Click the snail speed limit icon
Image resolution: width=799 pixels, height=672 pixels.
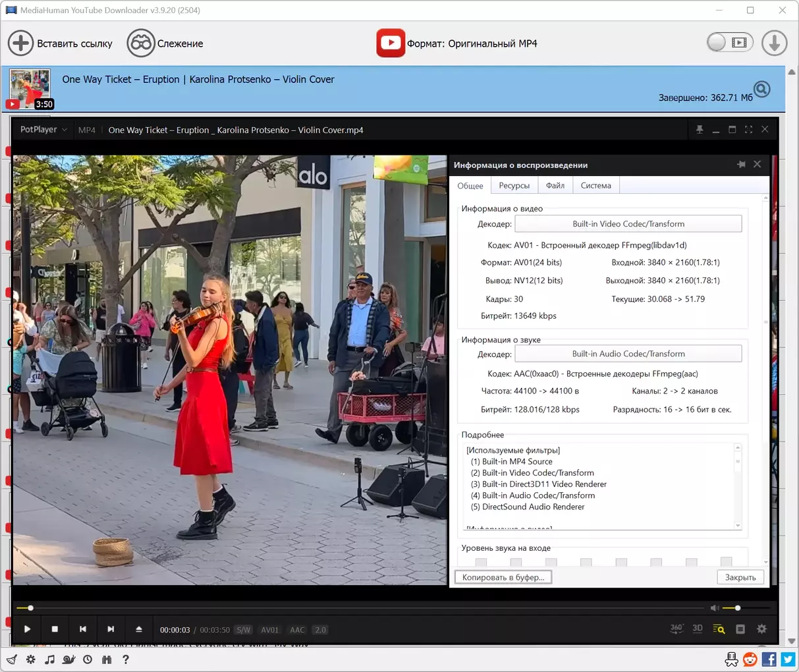[69, 659]
